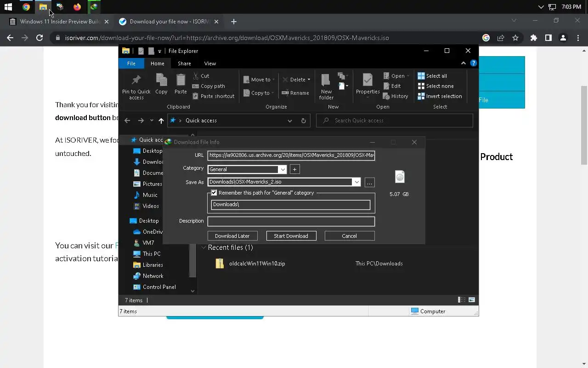Click Invert selection in ribbon
Viewport: 588px width, 368px height.
tap(440, 96)
